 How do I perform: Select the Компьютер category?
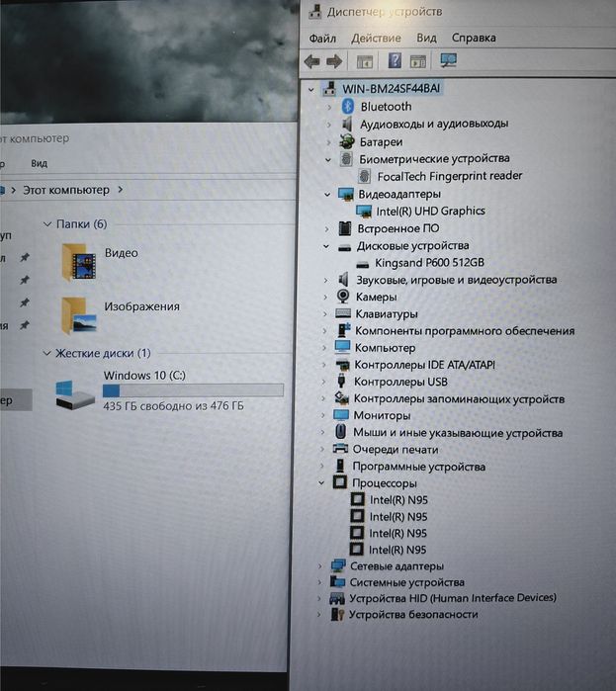pos(385,348)
